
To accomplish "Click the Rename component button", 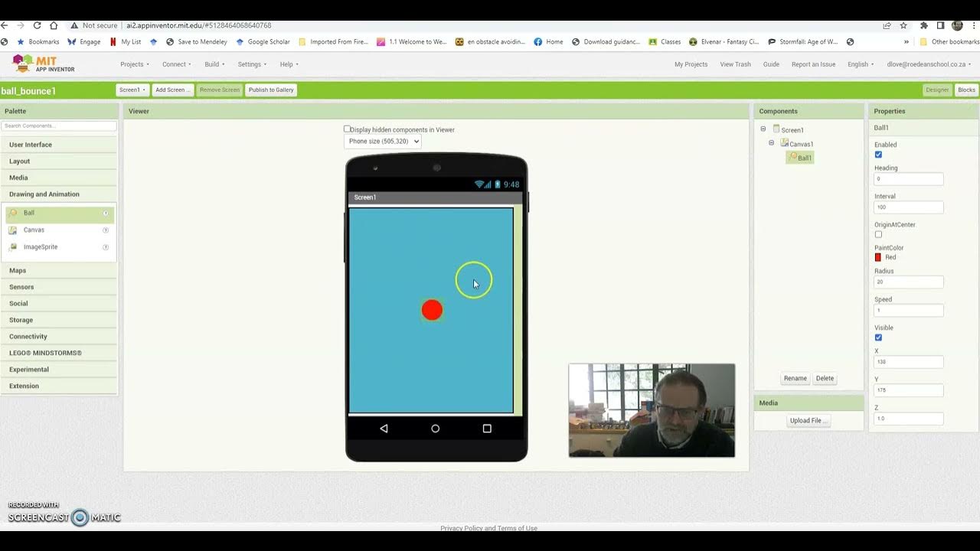I will [x=795, y=378].
